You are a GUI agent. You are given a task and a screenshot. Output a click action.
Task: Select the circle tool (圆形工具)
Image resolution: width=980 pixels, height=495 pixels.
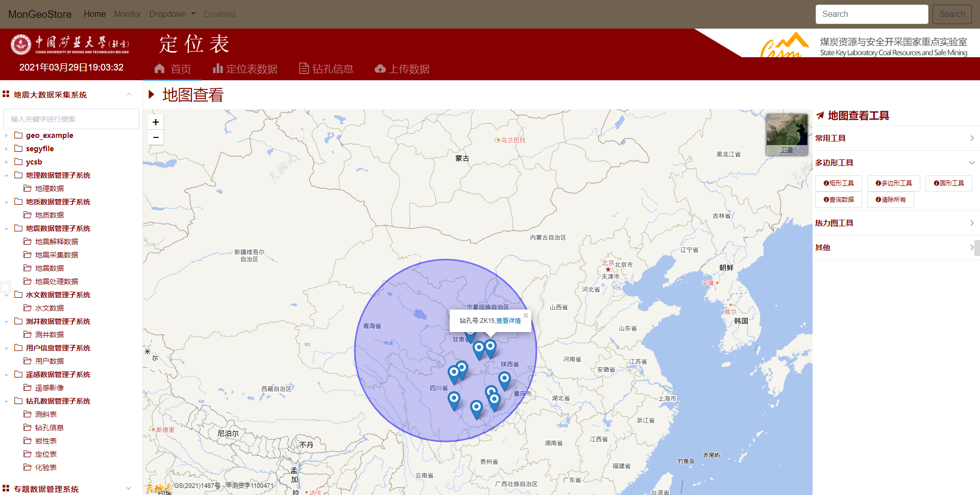coord(948,183)
